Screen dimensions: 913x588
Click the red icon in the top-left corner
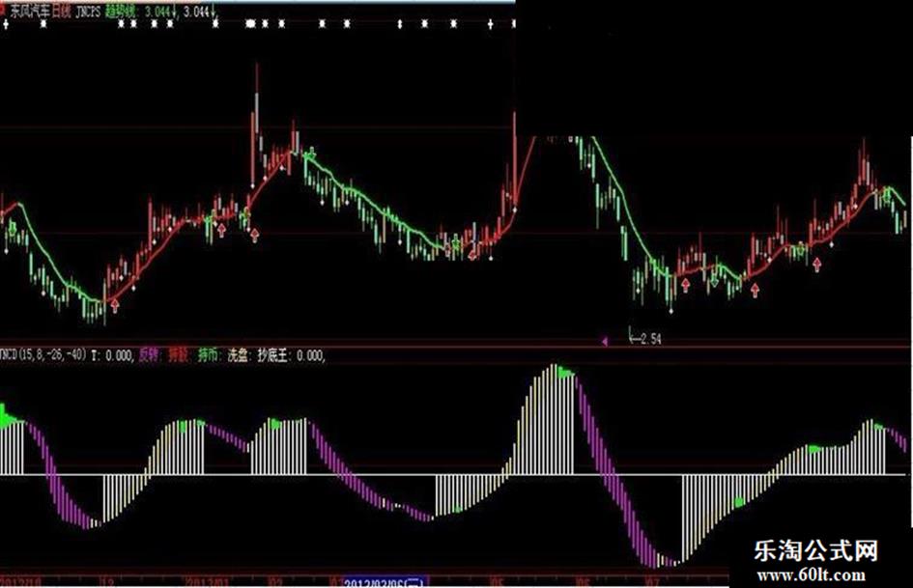[4, 6]
